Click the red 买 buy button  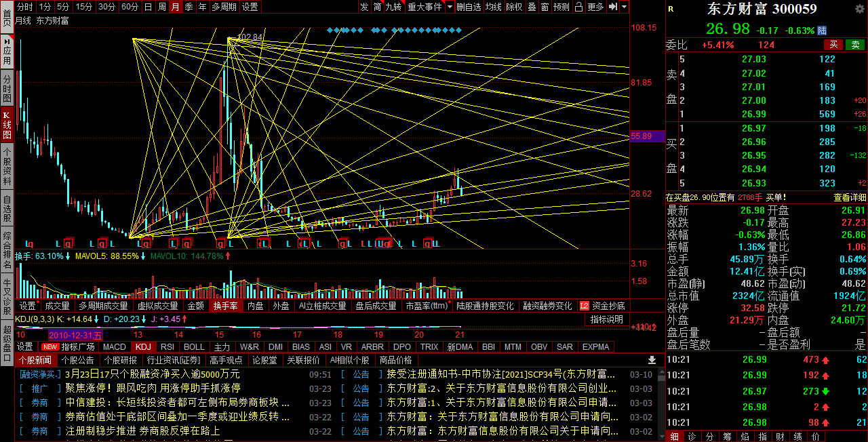click(x=833, y=45)
